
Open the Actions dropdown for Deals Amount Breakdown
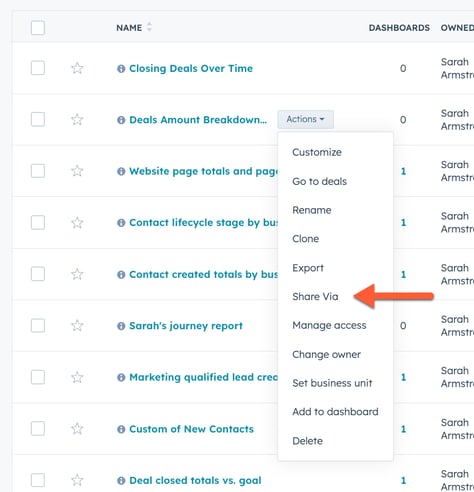click(305, 119)
